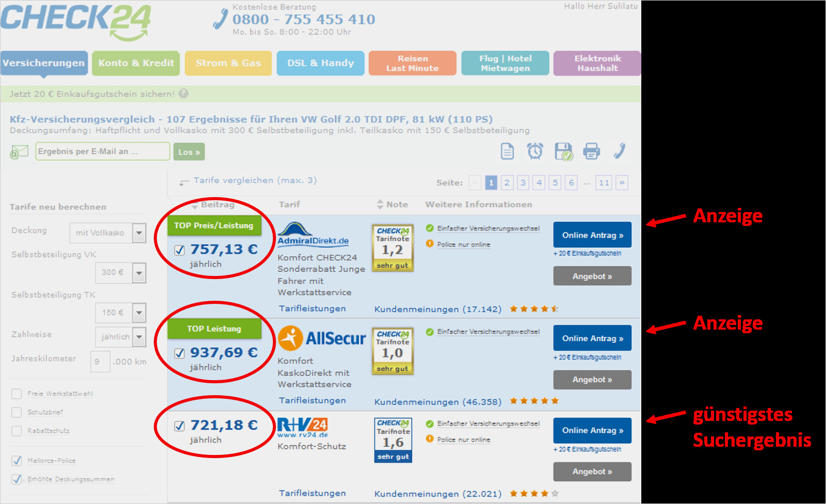Open the voucher info question mark icon
Viewport: 826px width, 504px height.
point(183,93)
